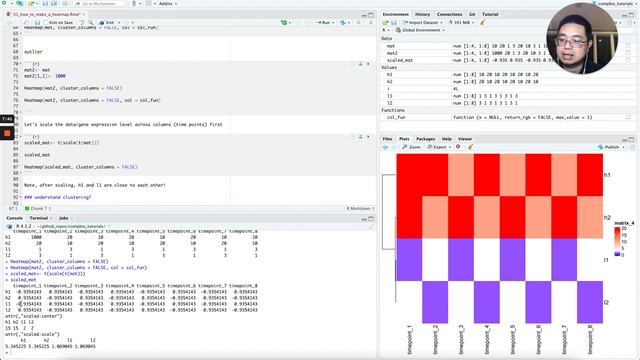Click the insert new chunk green icon
The width and height of the screenshot is (640, 360).
pos(284,23)
